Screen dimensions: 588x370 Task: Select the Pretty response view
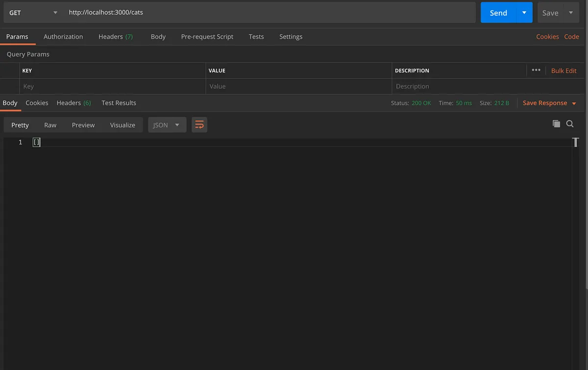[x=20, y=125]
